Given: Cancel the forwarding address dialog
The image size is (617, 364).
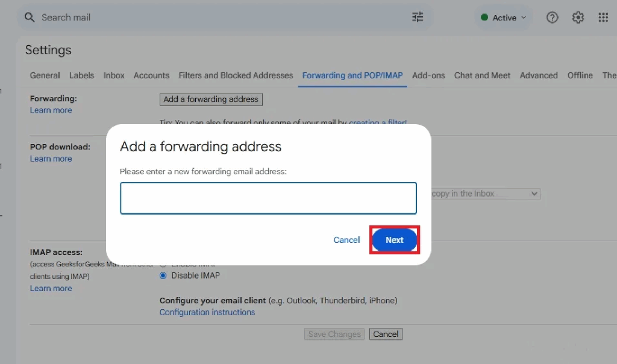Looking at the screenshot, I should pos(346,240).
